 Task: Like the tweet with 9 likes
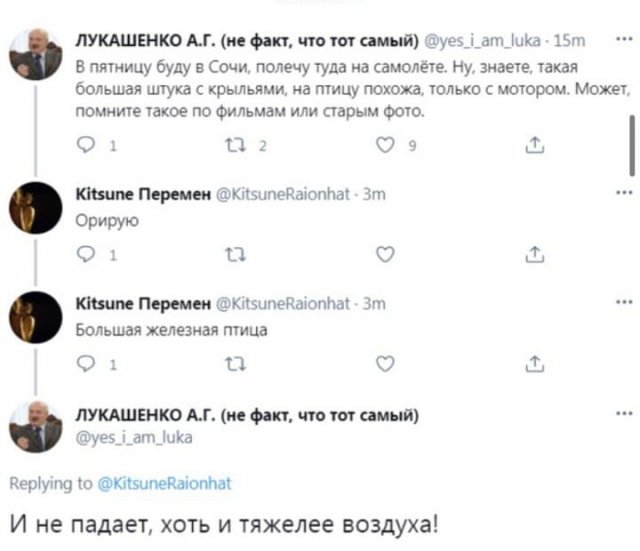[x=381, y=146]
